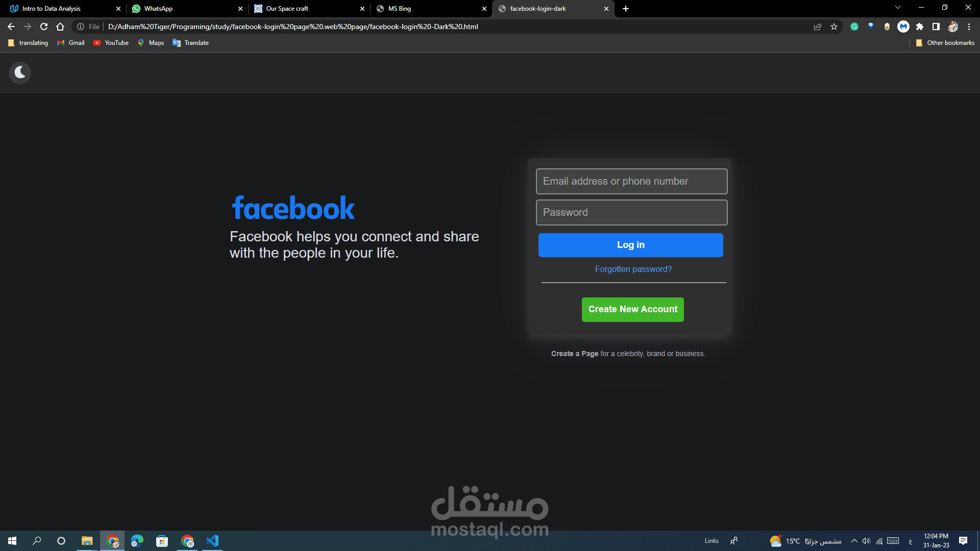Click the Grammarly extension icon

pos(854,27)
